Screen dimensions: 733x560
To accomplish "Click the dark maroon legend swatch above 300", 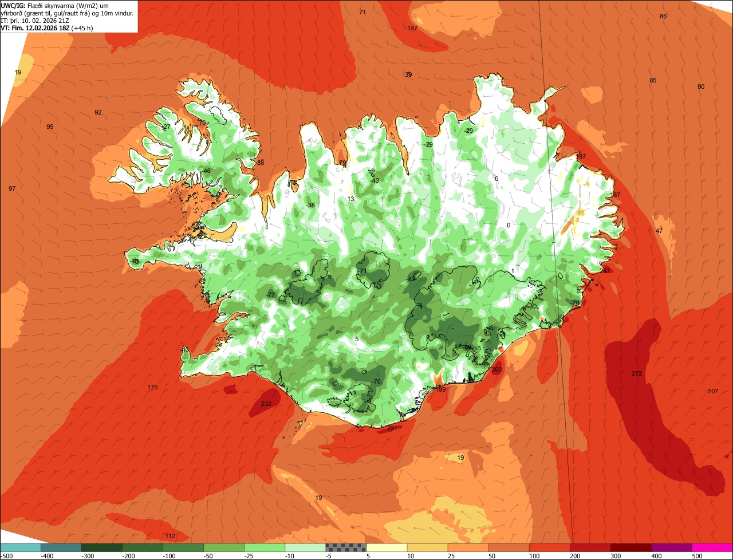I will point(630,547).
